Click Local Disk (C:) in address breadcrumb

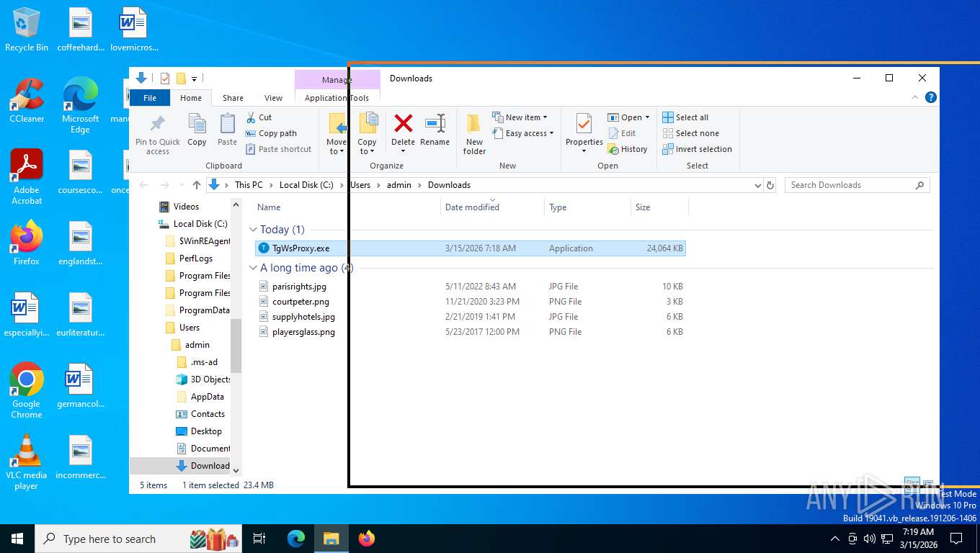tap(306, 185)
